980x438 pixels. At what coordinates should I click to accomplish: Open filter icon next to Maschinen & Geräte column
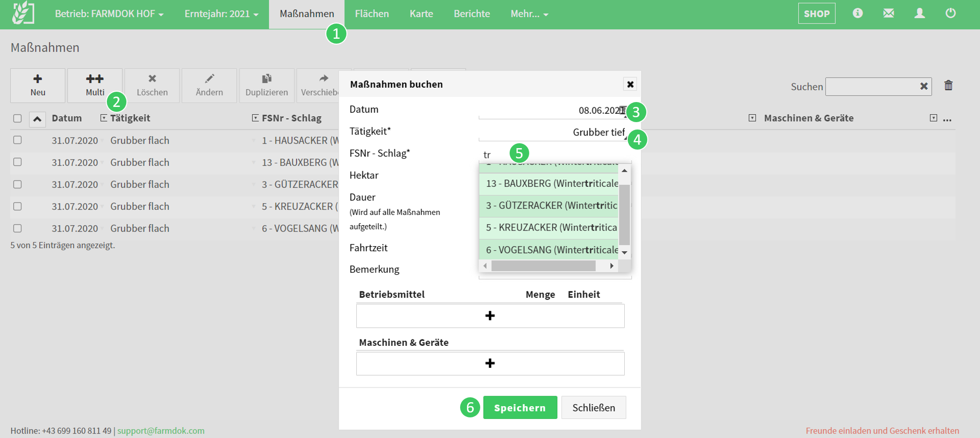point(752,118)
